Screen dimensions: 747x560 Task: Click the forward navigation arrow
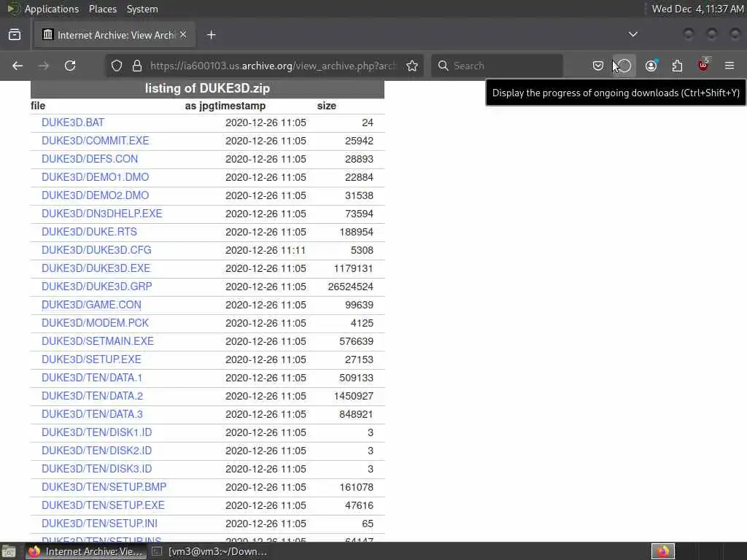coord(44,66)
